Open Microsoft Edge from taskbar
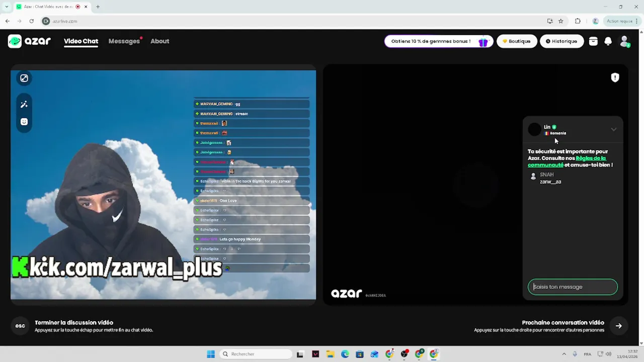This screenshot has width=644, height=362. (x=345, y=354)
